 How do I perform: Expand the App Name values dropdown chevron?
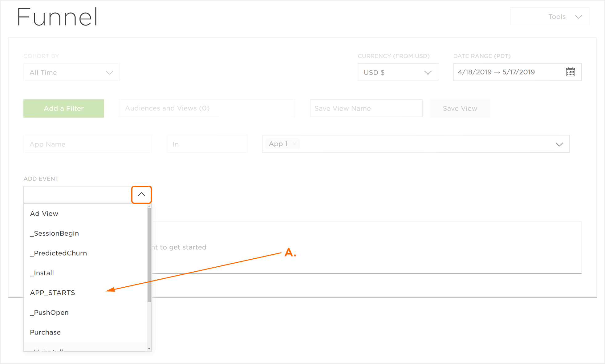[x=559, y=144]
